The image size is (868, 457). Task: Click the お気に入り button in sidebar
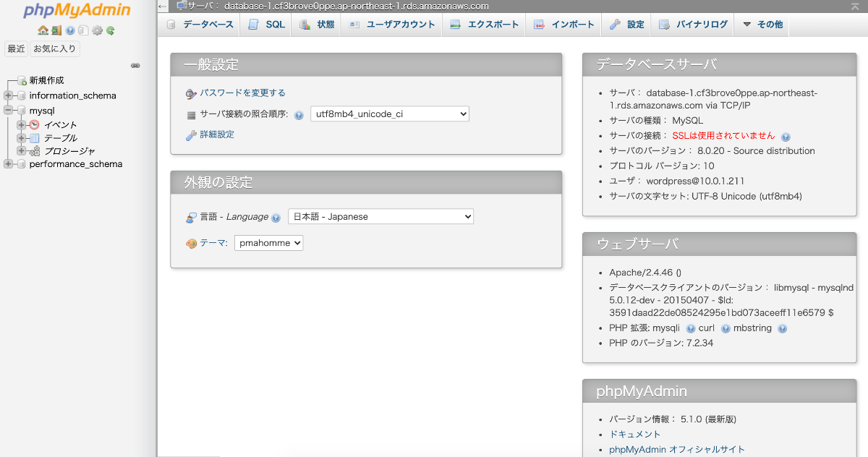[55, 49]
